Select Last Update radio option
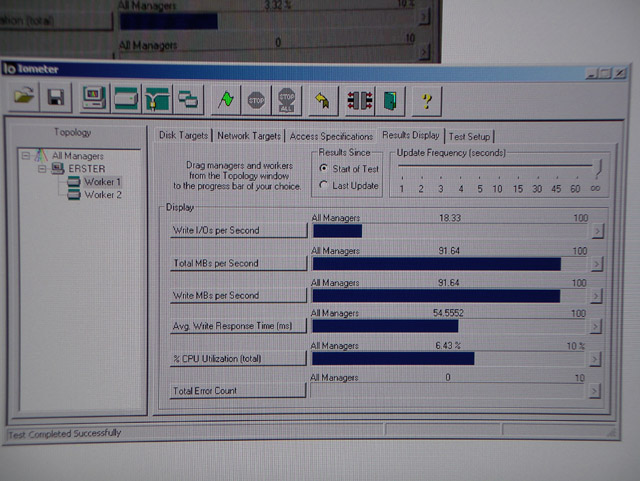 click(x=349, y=185)
